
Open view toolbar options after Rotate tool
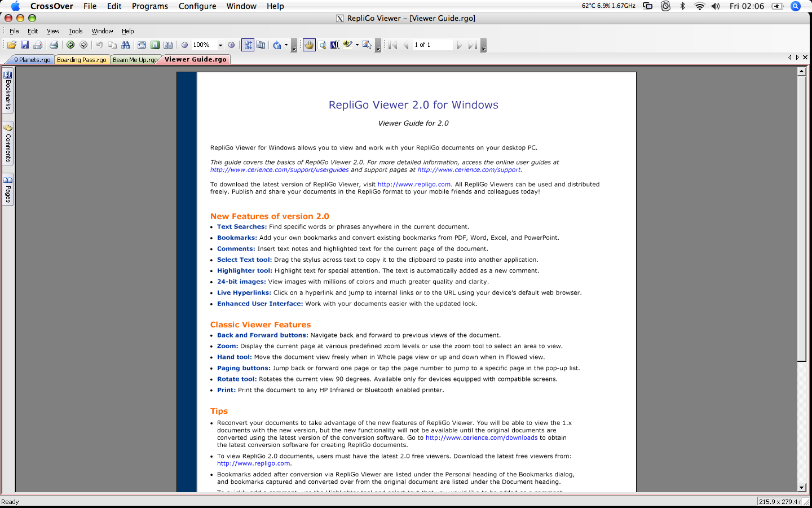(x=294, y=45)
